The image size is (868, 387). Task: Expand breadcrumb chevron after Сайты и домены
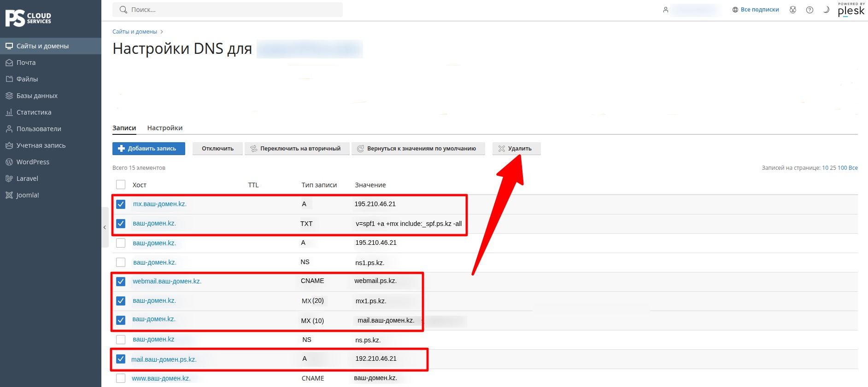pos(162,32)
